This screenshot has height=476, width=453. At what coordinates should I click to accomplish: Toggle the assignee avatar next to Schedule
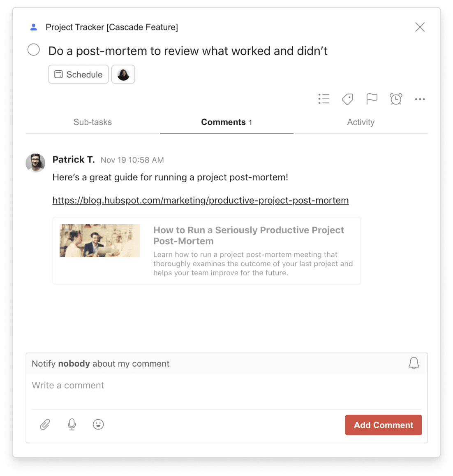tap(123, 74)
